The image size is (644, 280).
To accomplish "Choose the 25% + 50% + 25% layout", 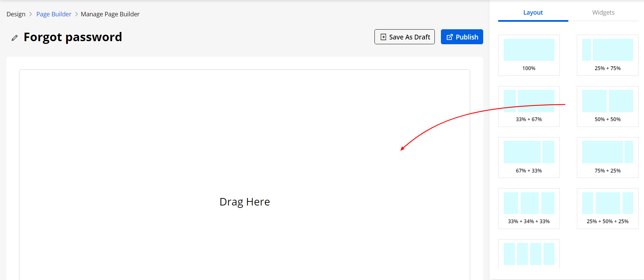I will coord(607,208).
